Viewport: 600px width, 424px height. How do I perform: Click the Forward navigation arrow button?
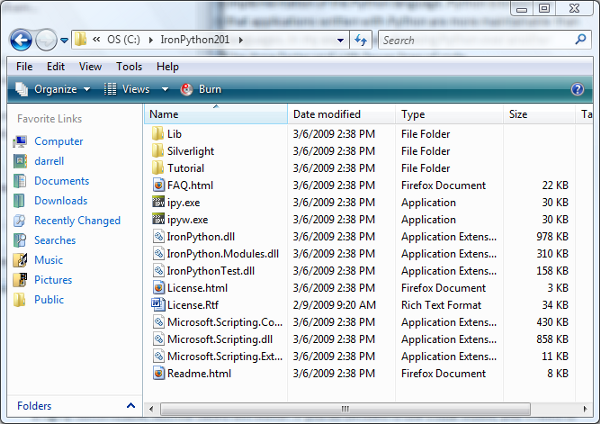click(46, 39)
